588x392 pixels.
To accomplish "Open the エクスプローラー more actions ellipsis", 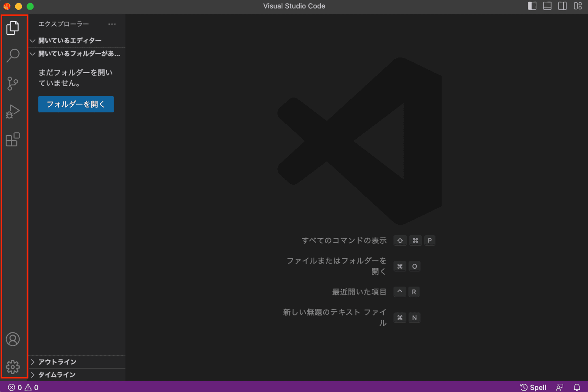I will [x=112, y=24].
